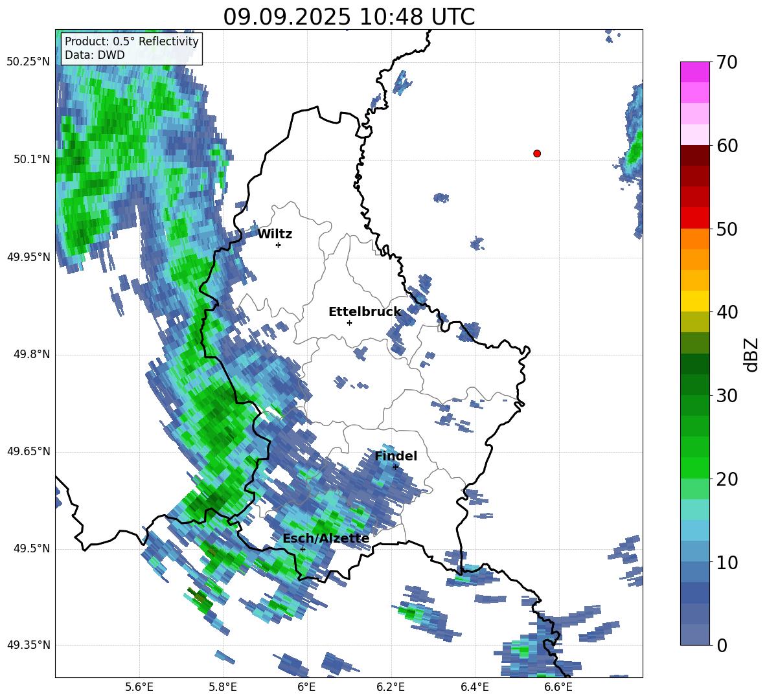Click the Wiltz cross marker
The height and width of the screenshot is (700, 767).
pos(279,245)
